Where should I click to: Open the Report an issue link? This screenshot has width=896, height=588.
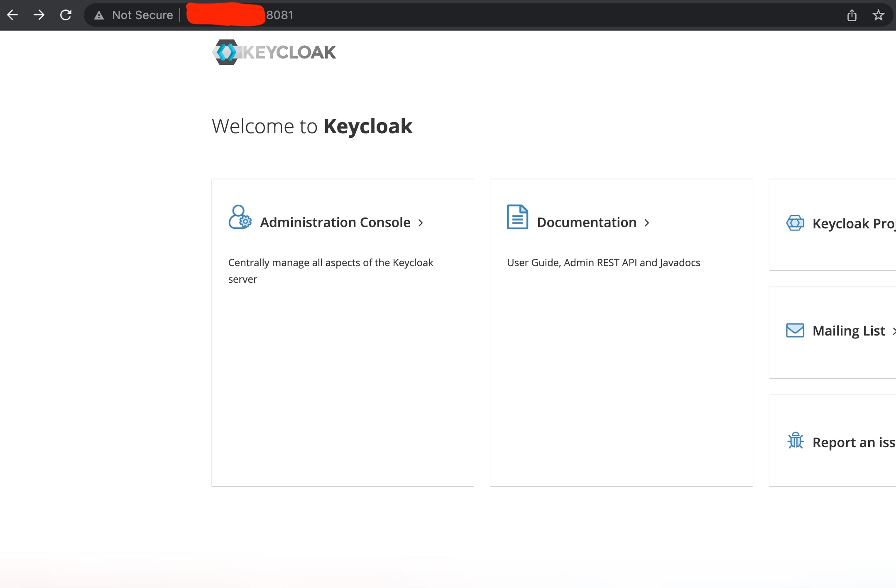[x=853, y=443]
